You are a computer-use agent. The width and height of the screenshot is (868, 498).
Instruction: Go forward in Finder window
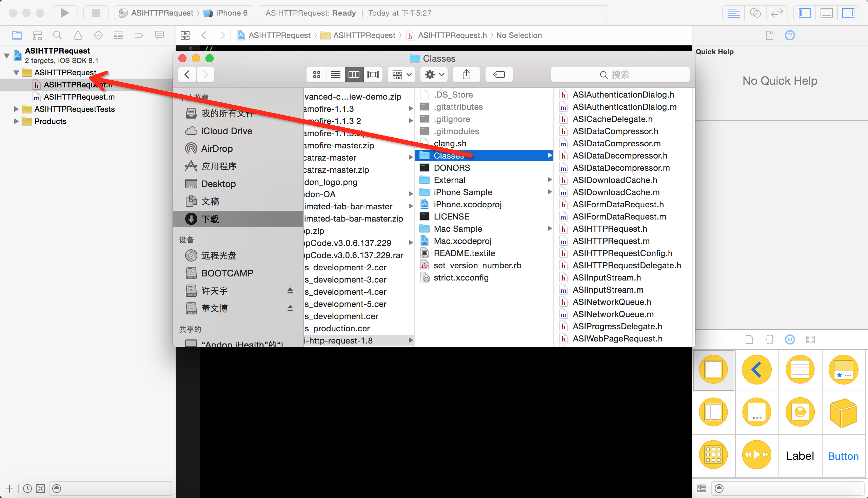pyautogui.click(x=205, y=75)
